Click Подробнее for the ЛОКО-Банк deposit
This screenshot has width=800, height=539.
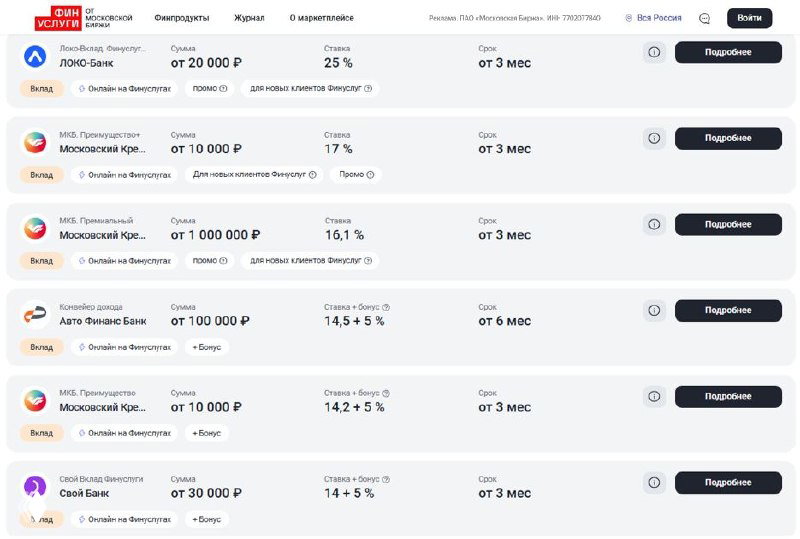coord(727,52)
